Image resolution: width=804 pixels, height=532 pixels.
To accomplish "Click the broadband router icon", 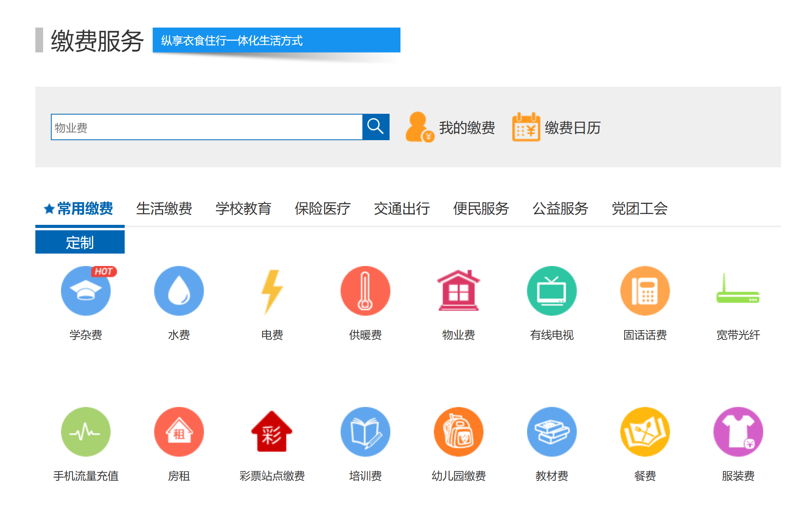I will (x=738, y=291).
